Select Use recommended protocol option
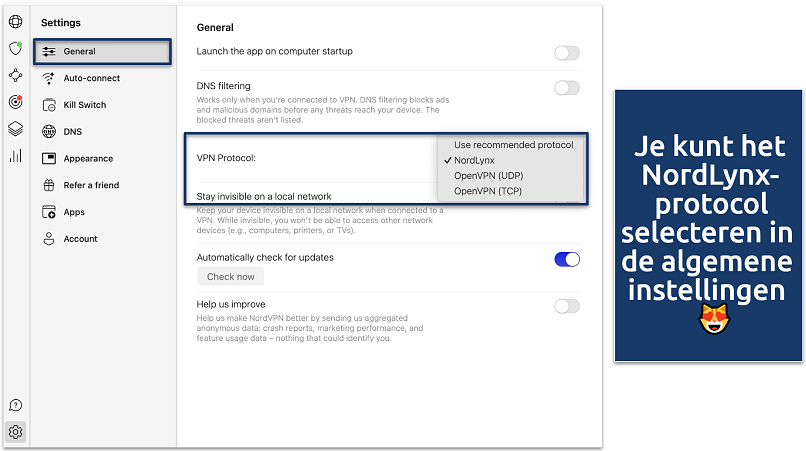Image resolution: width=806 pixels, height=451 pixels. 513,145
